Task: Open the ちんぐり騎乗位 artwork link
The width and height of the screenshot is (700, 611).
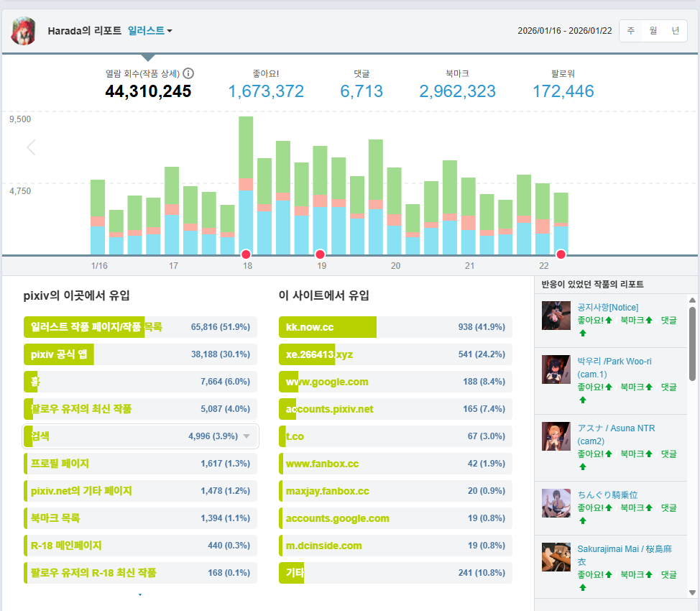Action: tap(607, 495)
